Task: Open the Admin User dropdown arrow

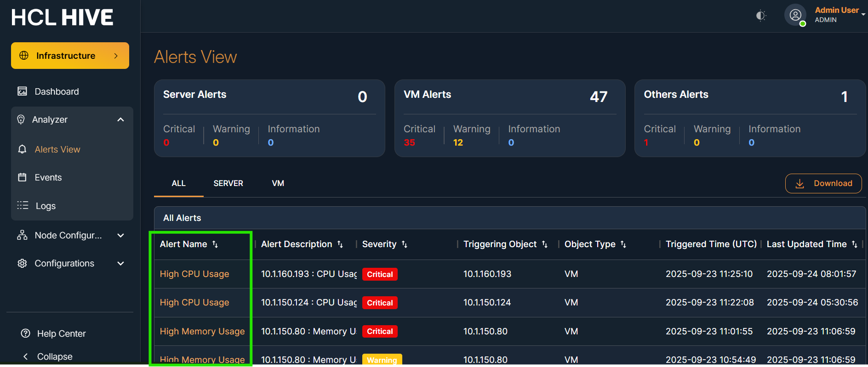Action: [x=863, y=14]
